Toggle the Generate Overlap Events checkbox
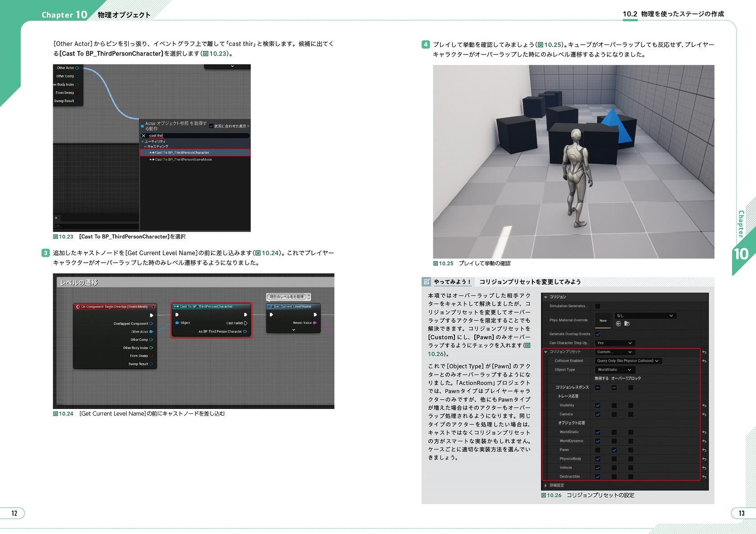 (x=598, y=334)
